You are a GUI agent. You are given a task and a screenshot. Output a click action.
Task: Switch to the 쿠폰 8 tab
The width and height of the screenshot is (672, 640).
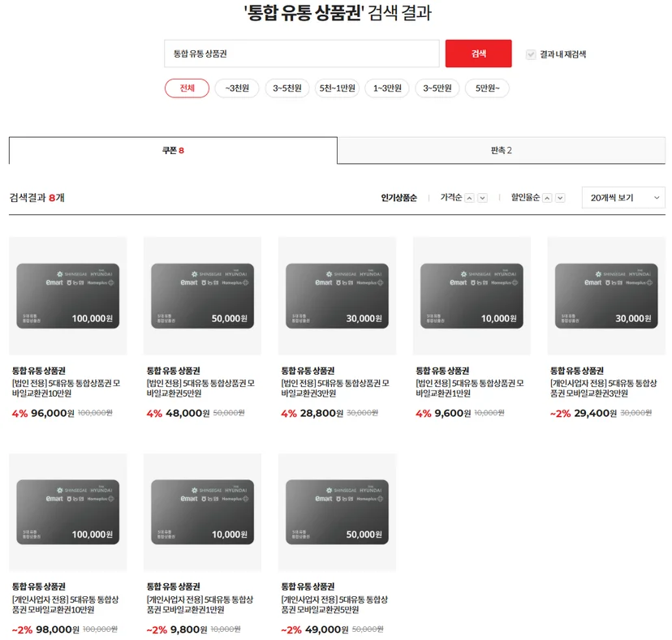173,150
